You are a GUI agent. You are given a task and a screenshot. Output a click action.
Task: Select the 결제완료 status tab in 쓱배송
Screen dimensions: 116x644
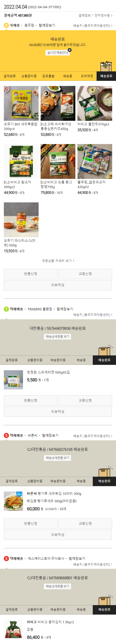tap(10, 76)
